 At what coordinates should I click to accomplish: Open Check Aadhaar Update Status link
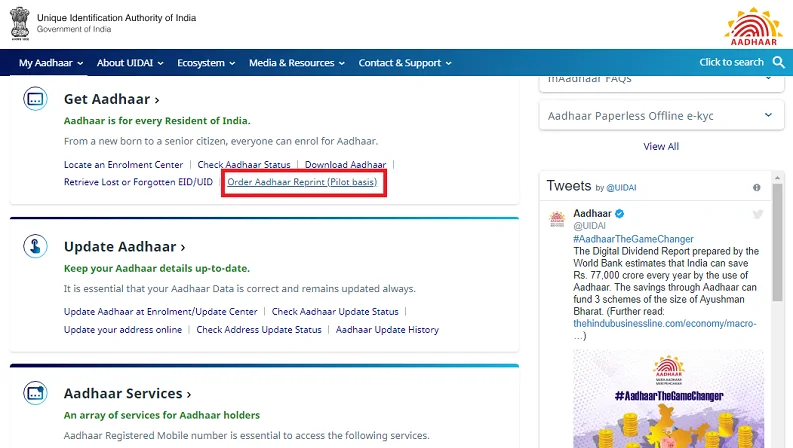pos(335,312)
